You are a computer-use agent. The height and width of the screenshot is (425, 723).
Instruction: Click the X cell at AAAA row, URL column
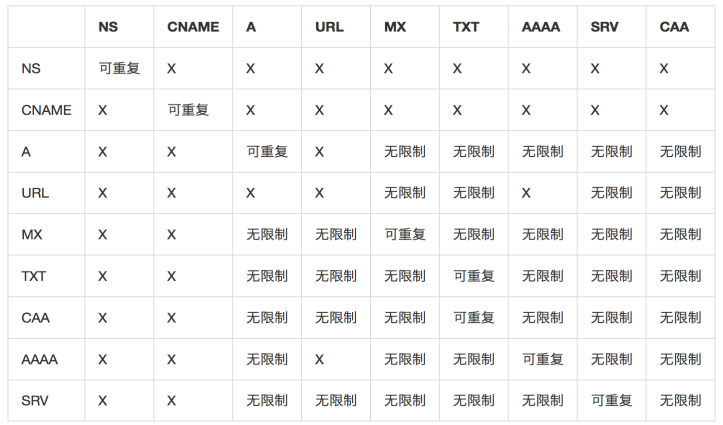pos(320,358)
